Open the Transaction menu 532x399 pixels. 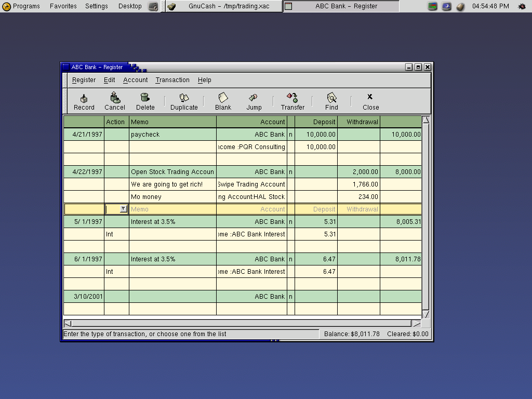pyautogui.click(x=172, y=80)
